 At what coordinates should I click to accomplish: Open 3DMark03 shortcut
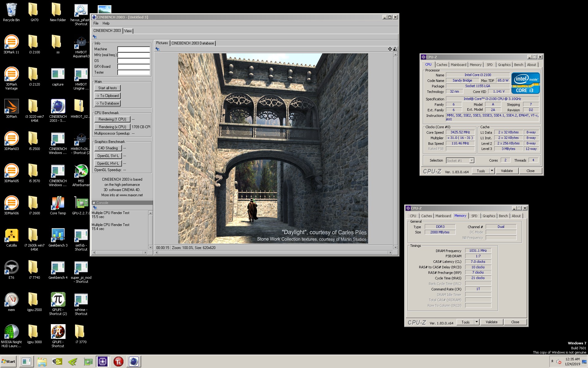11,141
